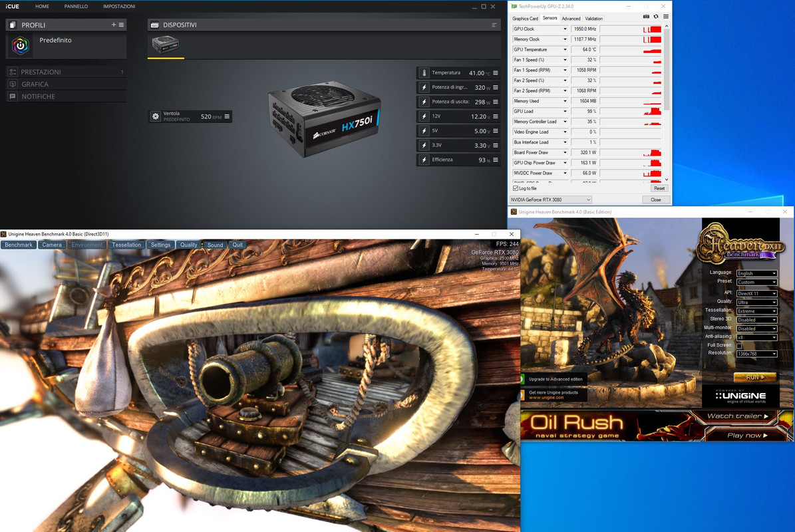Open the Profili list menu icon in iCUE
Image resolution: width=795 pixels, height=532 pixels.
pyautogui.click(x=121, y=25)
